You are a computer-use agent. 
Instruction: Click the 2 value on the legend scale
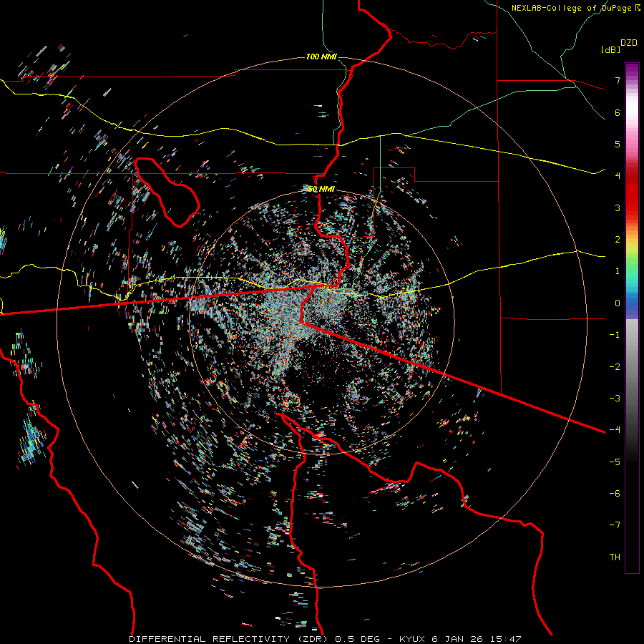(618, 240)
